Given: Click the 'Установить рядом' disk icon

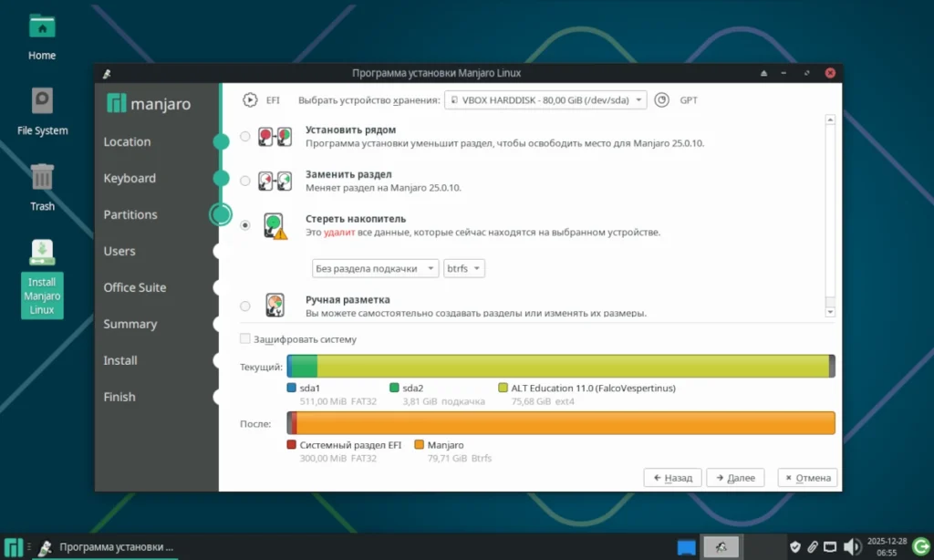Looking at the screenshot, I should tap(275, 137).
